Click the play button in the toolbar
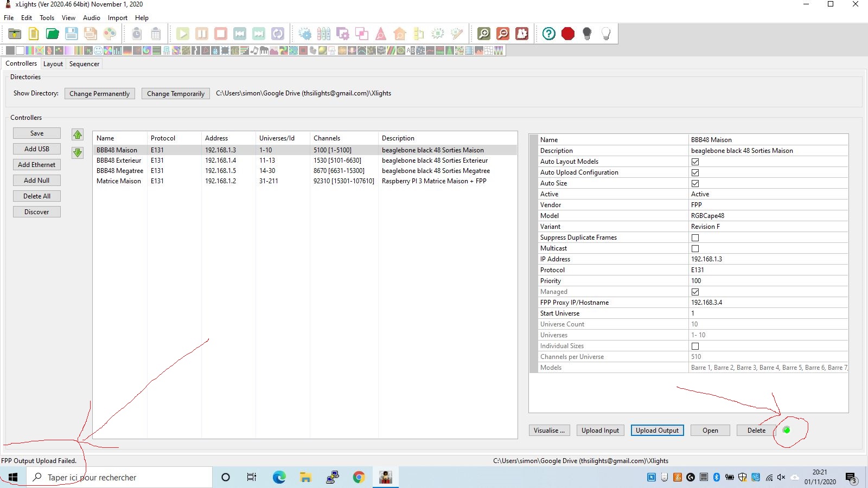The width and height of the screenshot is (868, 488). tap(183, 33)
